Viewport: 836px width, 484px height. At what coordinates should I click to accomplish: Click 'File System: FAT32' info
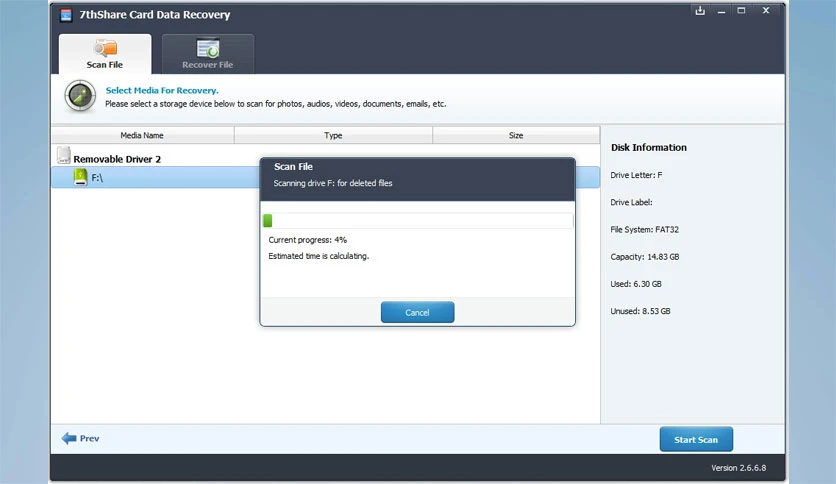tap(645, 229)
